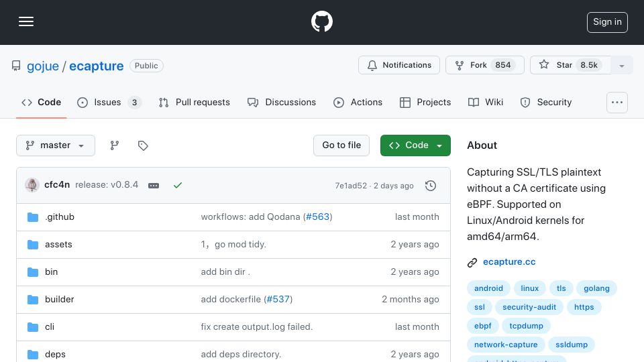Screen dimensions: 644x362
Task: Open the cli folder
Action: point(50,326)
